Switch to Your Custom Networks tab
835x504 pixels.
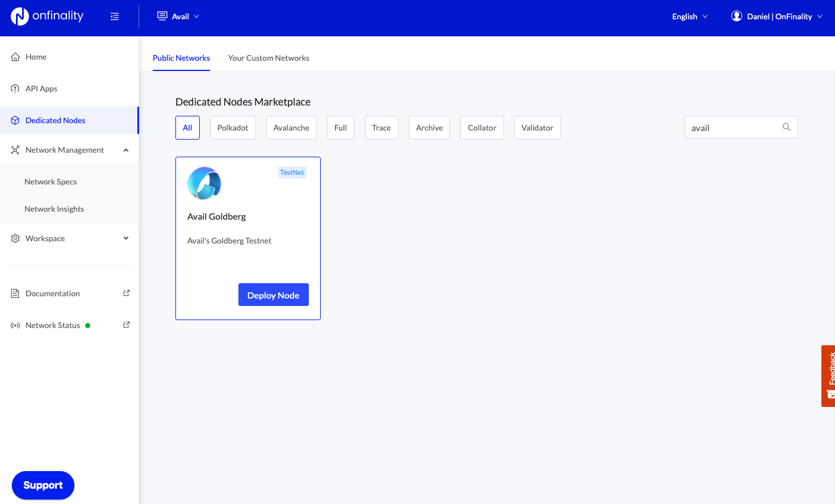click(x=268, y=58)
